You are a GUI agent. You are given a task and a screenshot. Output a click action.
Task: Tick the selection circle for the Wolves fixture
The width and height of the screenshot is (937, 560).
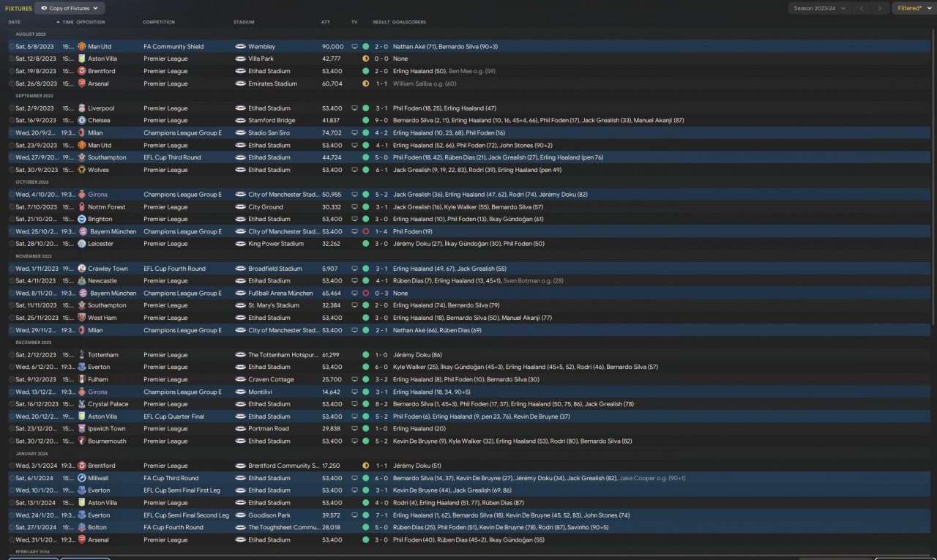tap(12, 170)
